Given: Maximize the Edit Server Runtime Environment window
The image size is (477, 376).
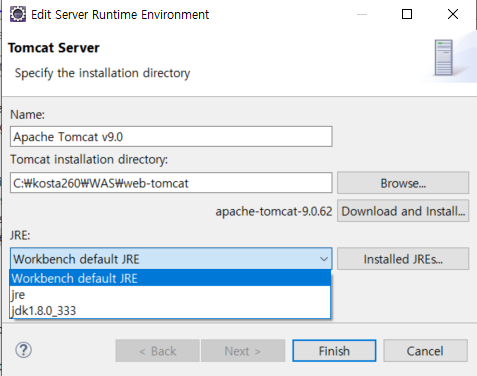Looking at the screenshot, I should click(407, 14).
